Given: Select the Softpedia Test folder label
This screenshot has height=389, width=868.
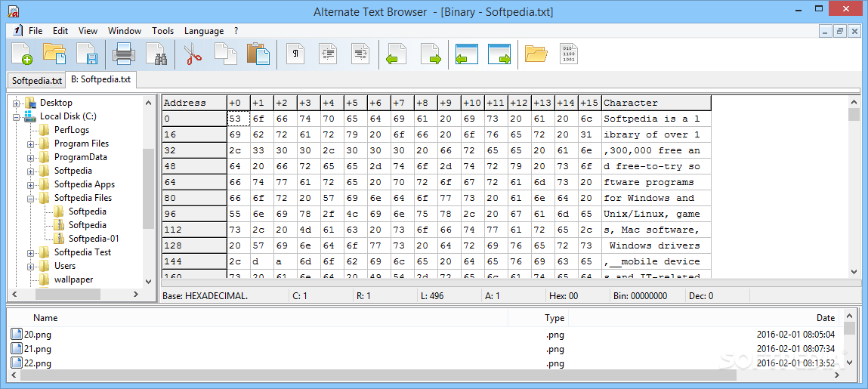Looking at the screenshot, I should [x=82, y=252].
